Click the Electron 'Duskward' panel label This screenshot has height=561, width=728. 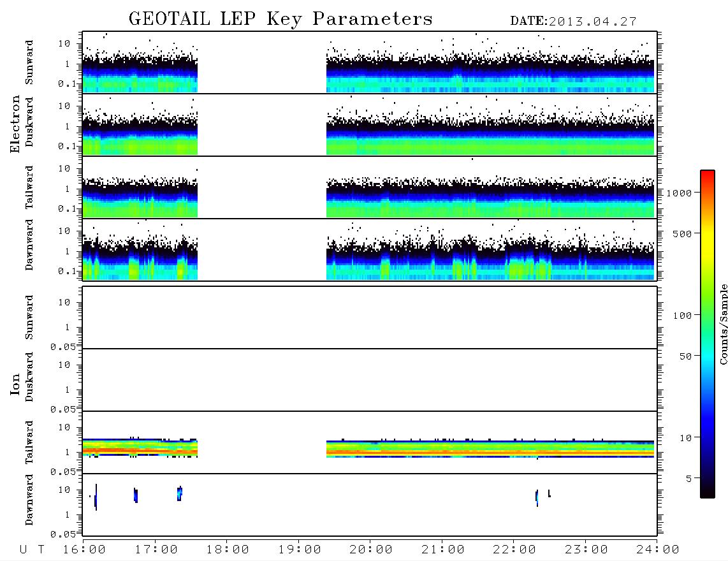[29, 122]
